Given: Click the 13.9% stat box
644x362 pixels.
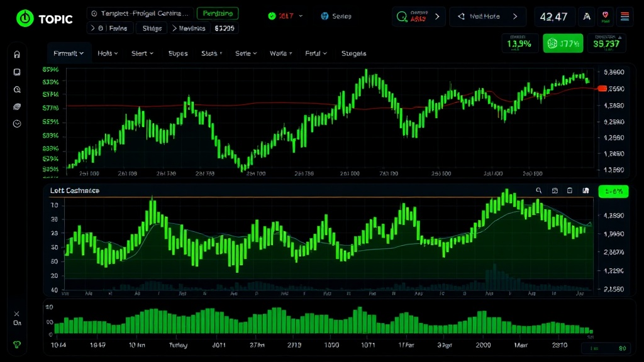Looking at the screenshot, I should pos(519,43).
